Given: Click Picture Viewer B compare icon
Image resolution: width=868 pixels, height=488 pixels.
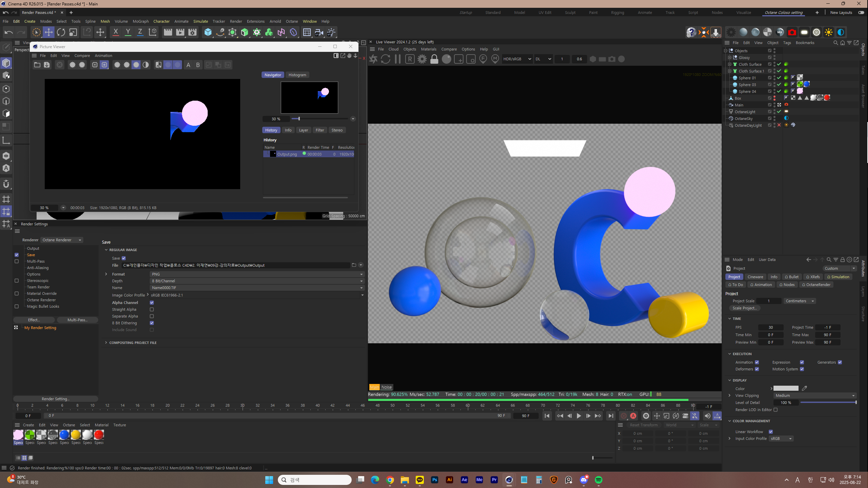Looking at the screenshot, I should pyautogui.click(x=198, y=65).
